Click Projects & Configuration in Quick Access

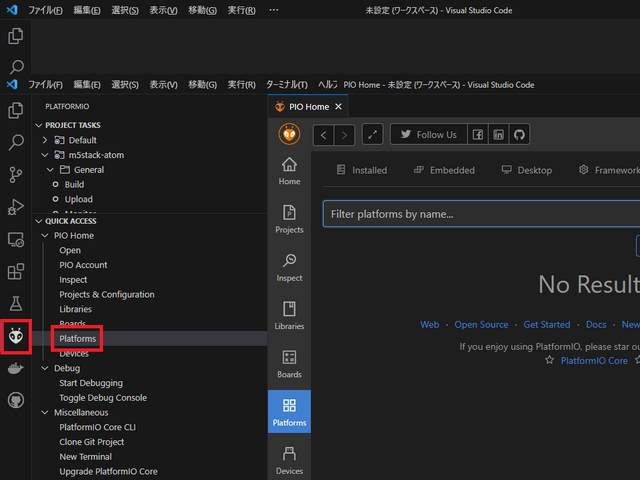[107, 294]
